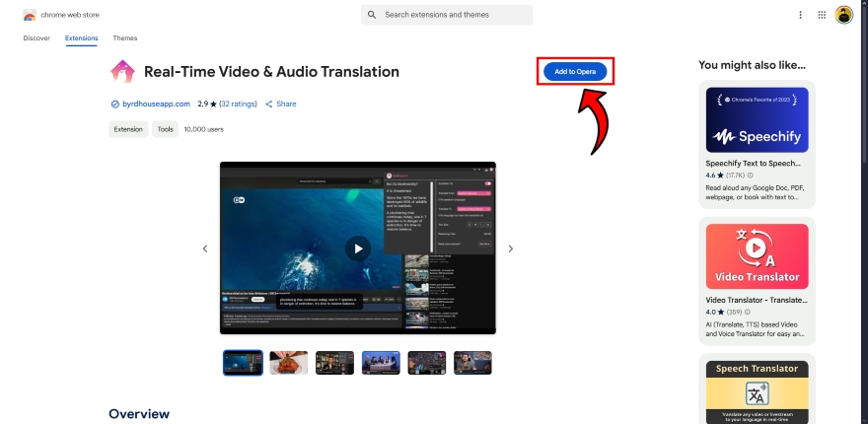Viewport: 868px width, 424px height.
Task: Click the Real-Time Video & Audio Translation title
Action: coord(271,71)
